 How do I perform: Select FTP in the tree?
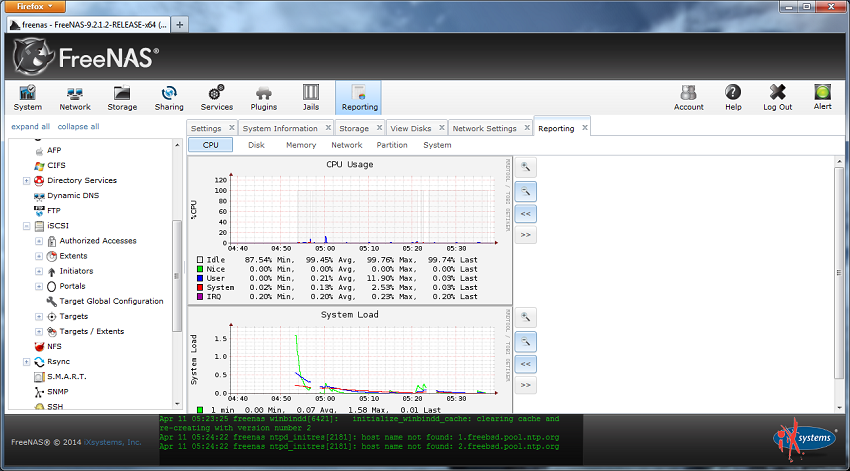(53, 211)
